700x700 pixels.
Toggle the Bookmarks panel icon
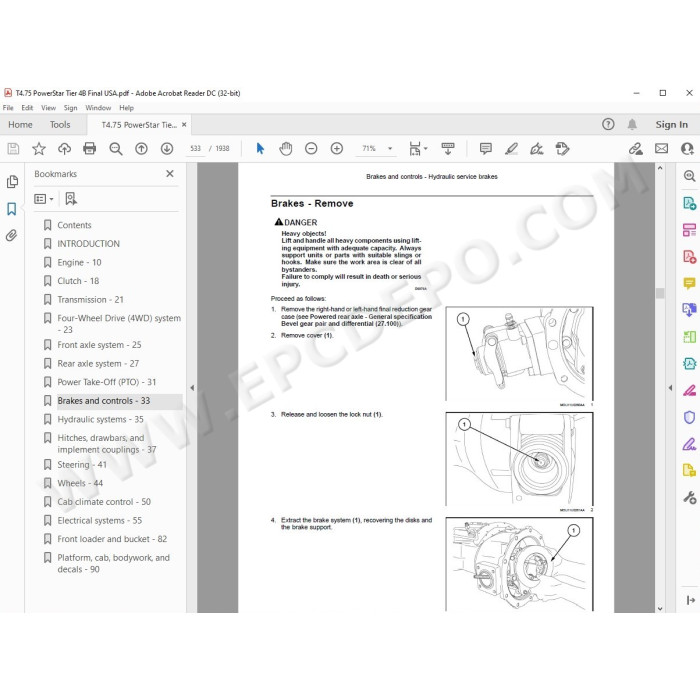tap(12, 208)
